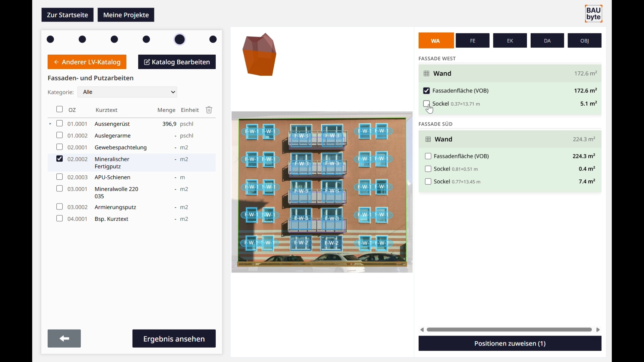Check the Sockel 0.77×13.45 m checkbox
Screen dimensions: 644x362
[428, 182]
